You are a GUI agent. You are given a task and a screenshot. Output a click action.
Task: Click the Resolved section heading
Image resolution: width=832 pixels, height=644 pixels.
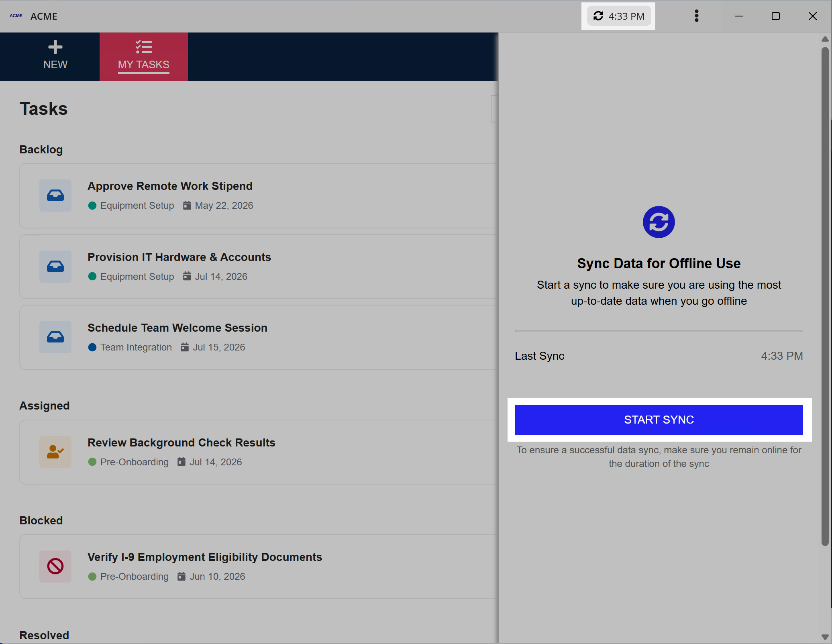click(44, 636)
